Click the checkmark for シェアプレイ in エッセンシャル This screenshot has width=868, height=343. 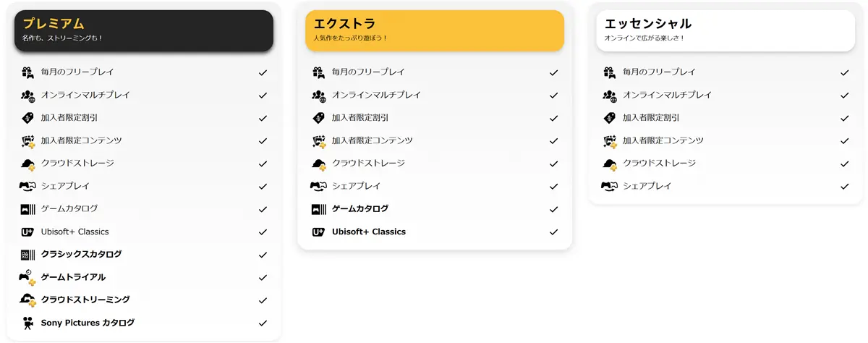(x=844, y=187)
